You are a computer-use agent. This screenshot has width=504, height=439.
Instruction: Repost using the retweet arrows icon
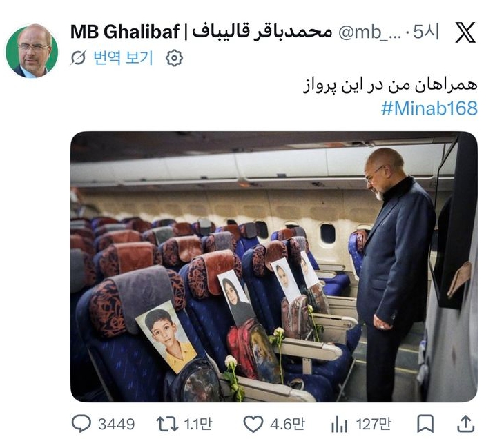[167, 424]
